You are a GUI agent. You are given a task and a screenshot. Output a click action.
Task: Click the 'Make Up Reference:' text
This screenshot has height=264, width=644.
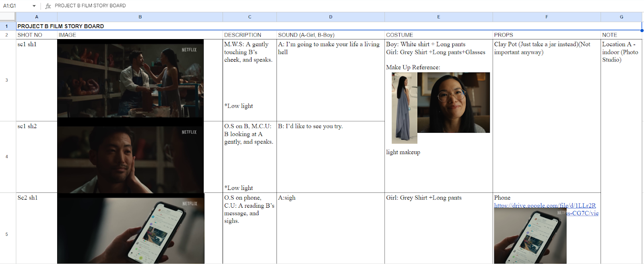pos(413,67)
